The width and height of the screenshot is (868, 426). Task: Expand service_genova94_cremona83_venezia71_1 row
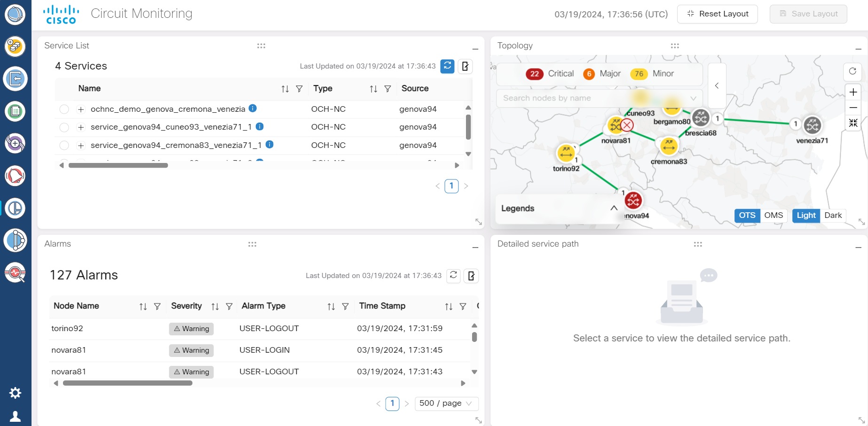click(81, 146)
